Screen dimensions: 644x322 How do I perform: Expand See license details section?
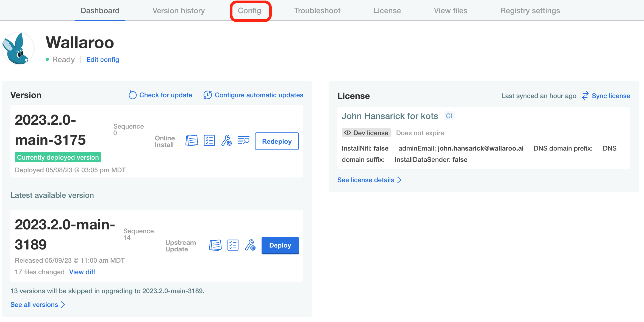point(369,179)
